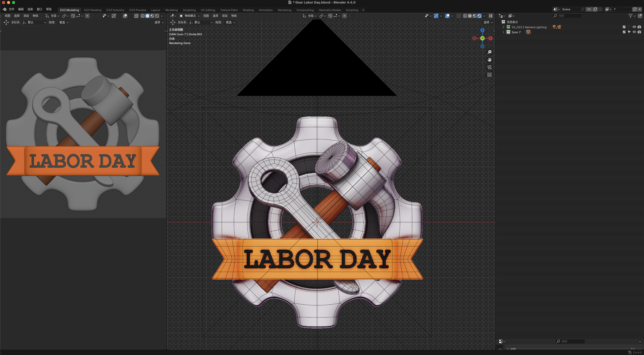Select wireframe shading in the main viewport
644x355 pixels.
click(x=465, y=16)
